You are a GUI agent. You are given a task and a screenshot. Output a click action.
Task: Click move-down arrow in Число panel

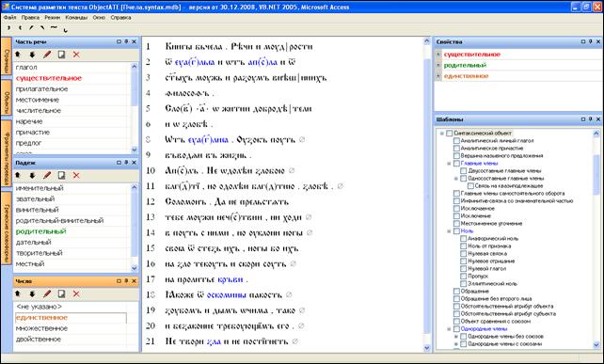[x=32, y=294]
